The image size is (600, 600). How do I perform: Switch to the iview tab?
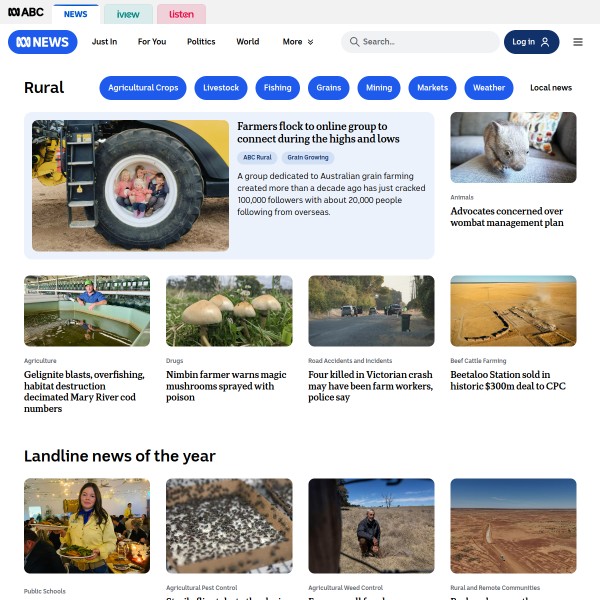[x=128, y=14]
